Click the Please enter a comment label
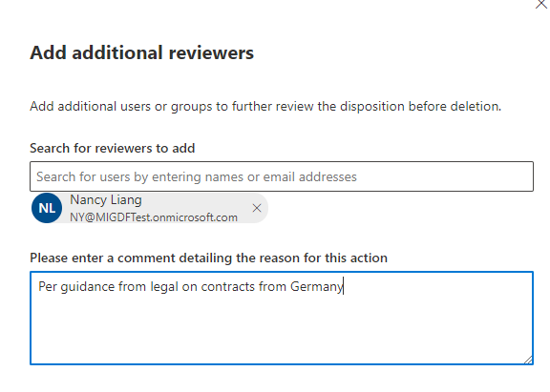Screen dimensions: 550x392 coord(209,258)
